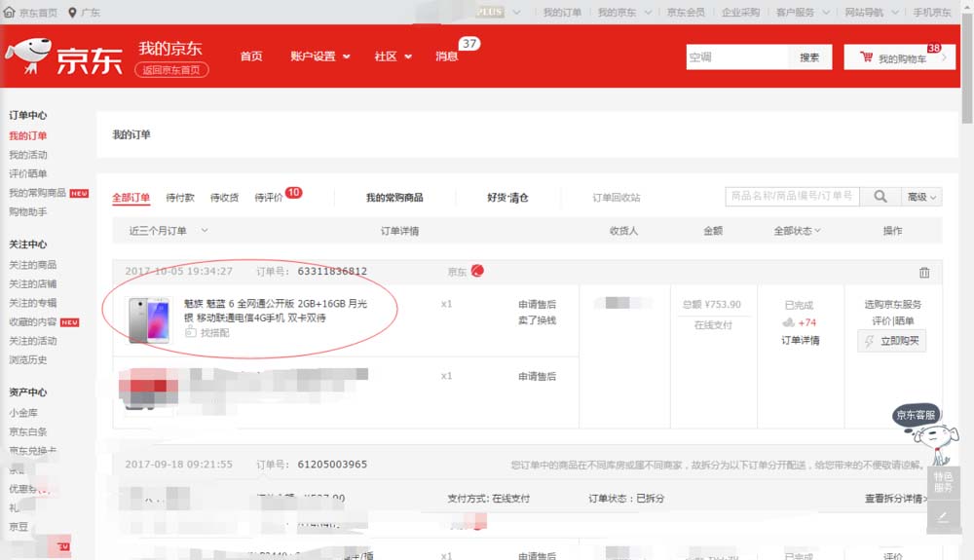The width and height of the screenshot is (974, 560).
Task: Delete order 63311836812 with trash icon
Action: pos(924,273)
